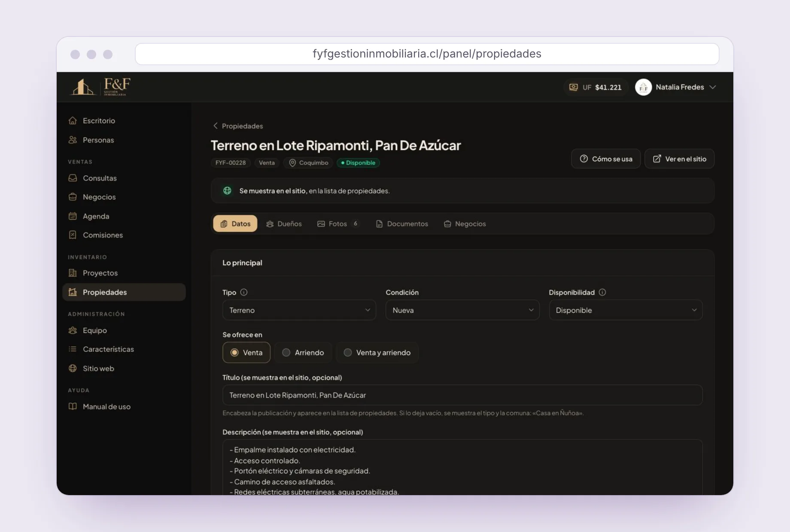Viewport: 790px width, 532px height.
Task: Click the external link icon in Ver en el sitio
Action: tap(657, 159)
